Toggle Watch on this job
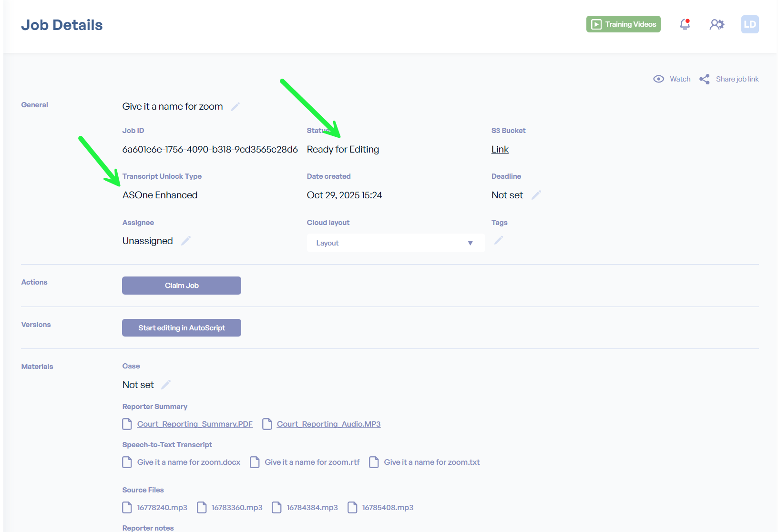 tap(672, 79)
